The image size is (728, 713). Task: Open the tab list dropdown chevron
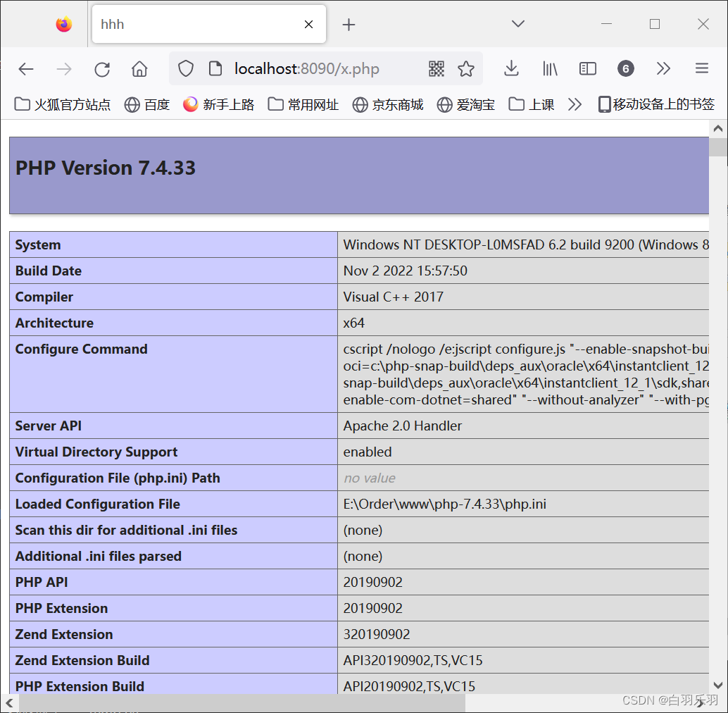(517, 23)
